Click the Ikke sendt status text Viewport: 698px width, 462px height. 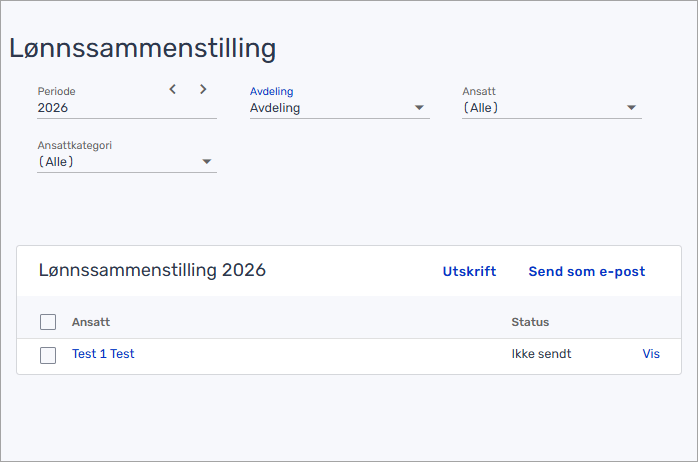pyautogui.click(x=541, y=354)
